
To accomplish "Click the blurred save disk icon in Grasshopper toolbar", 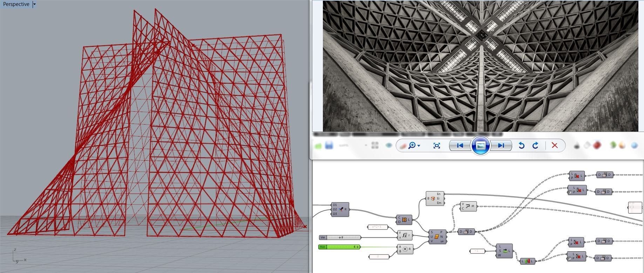I will (x=329, y=145).
